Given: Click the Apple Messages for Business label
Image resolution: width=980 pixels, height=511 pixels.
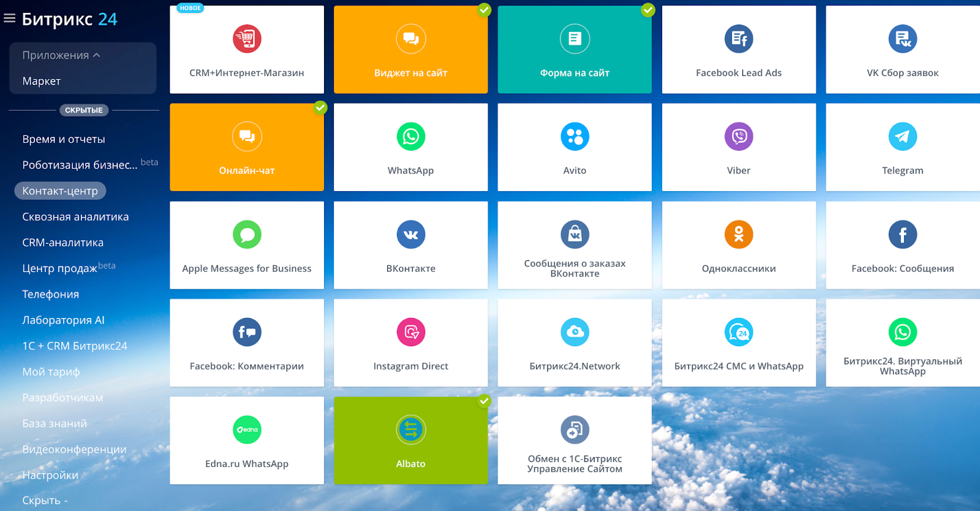Looking at the screenshot, I should tap(247, 268).
